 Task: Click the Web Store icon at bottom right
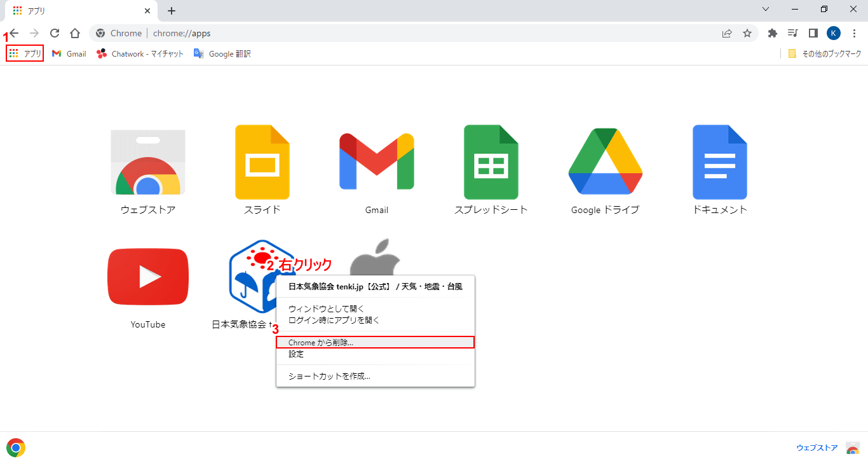853,448
